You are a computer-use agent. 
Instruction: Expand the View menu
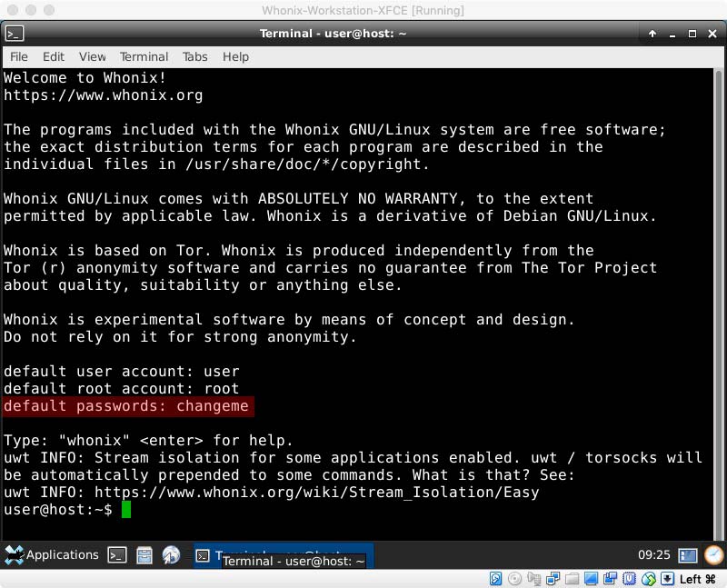pyautogui.click(x=92, y=56)
